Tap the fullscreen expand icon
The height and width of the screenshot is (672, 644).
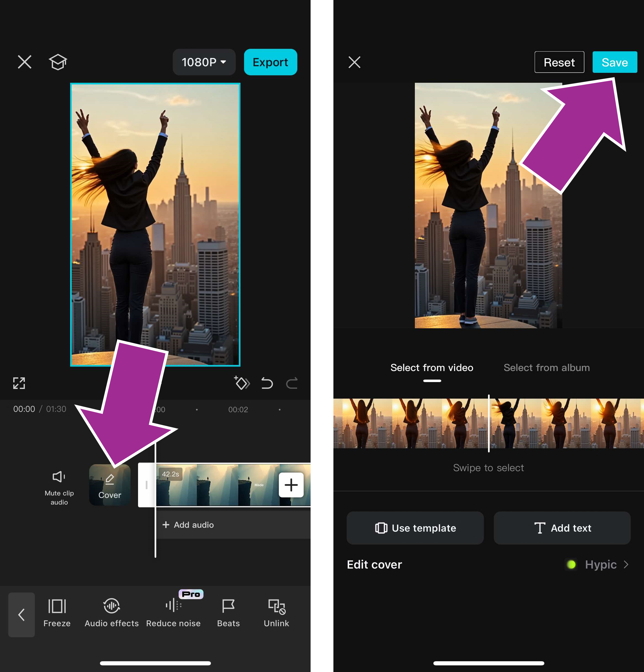click(19, 383)
